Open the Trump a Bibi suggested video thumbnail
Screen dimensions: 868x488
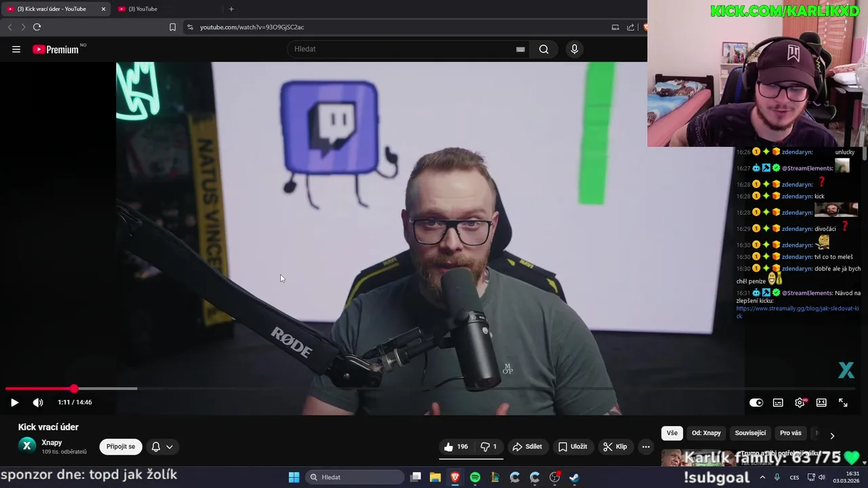(698, 457)
